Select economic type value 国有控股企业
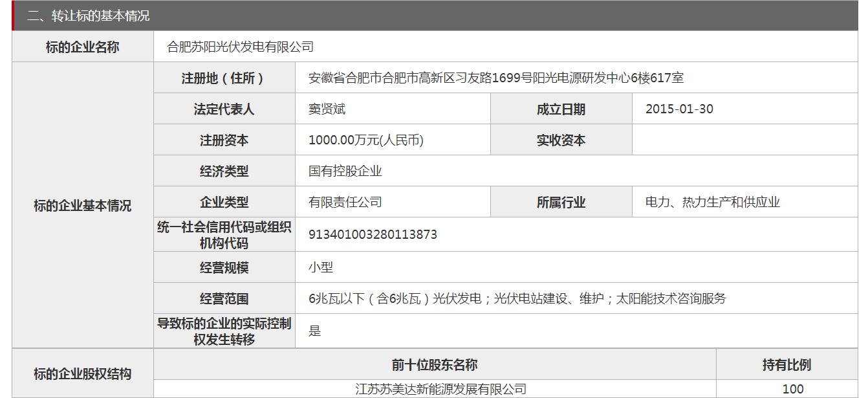This screenshot has height=398, width=868. (x=345, y=171)
